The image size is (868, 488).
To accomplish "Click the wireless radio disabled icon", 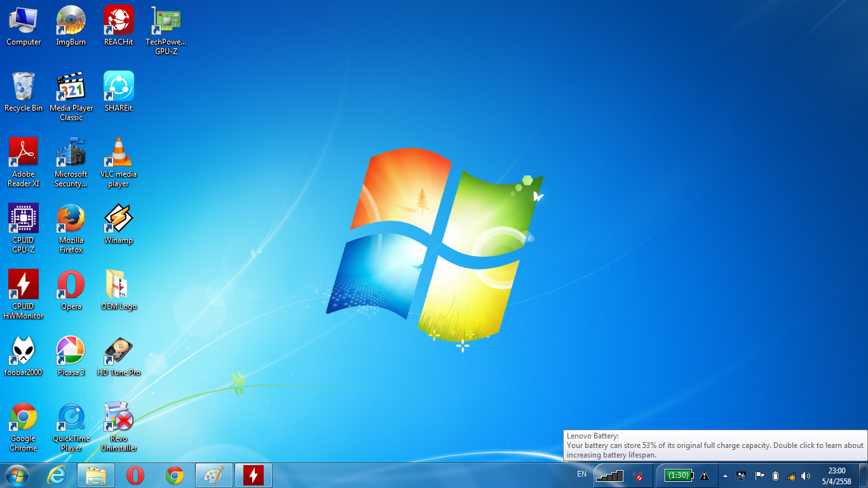I will click(x=639, y=476).
